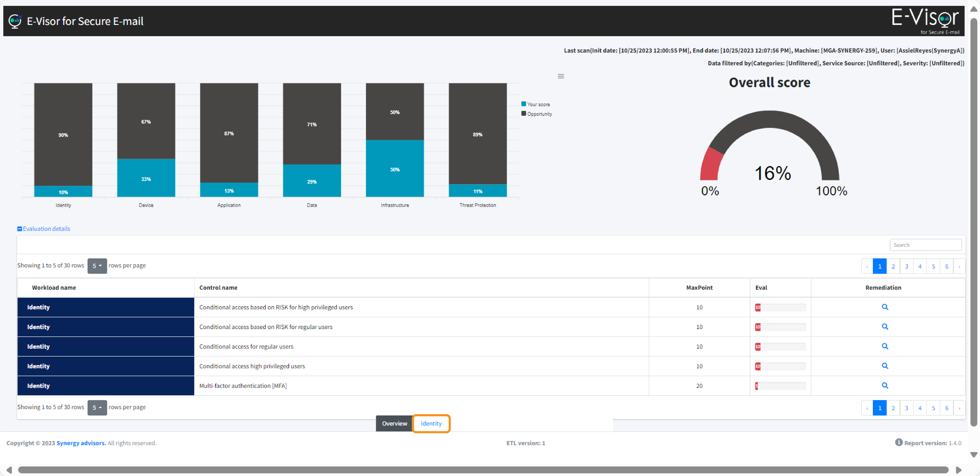Go to page 3 in top pagination
Screen dimensions: 980x476
907,266
